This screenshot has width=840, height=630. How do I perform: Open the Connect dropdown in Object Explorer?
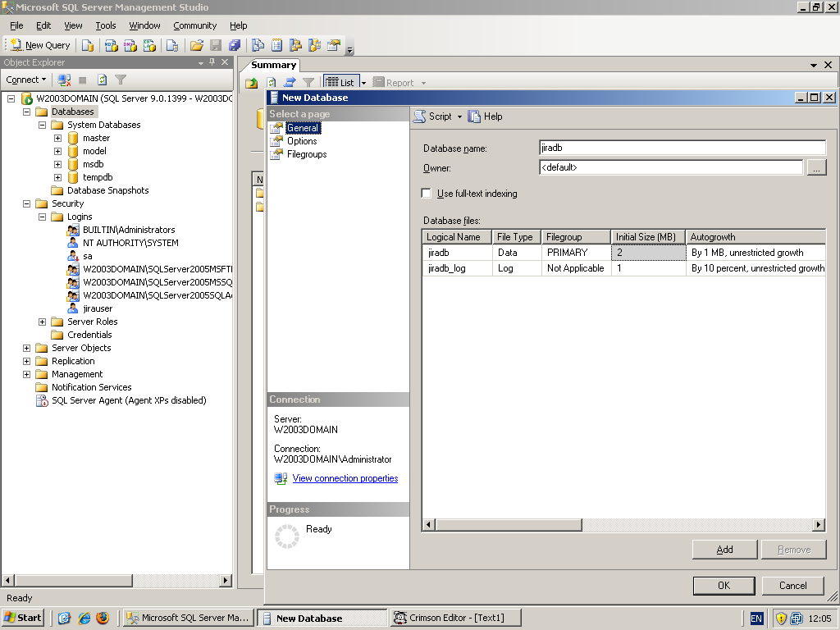[25, 80]
